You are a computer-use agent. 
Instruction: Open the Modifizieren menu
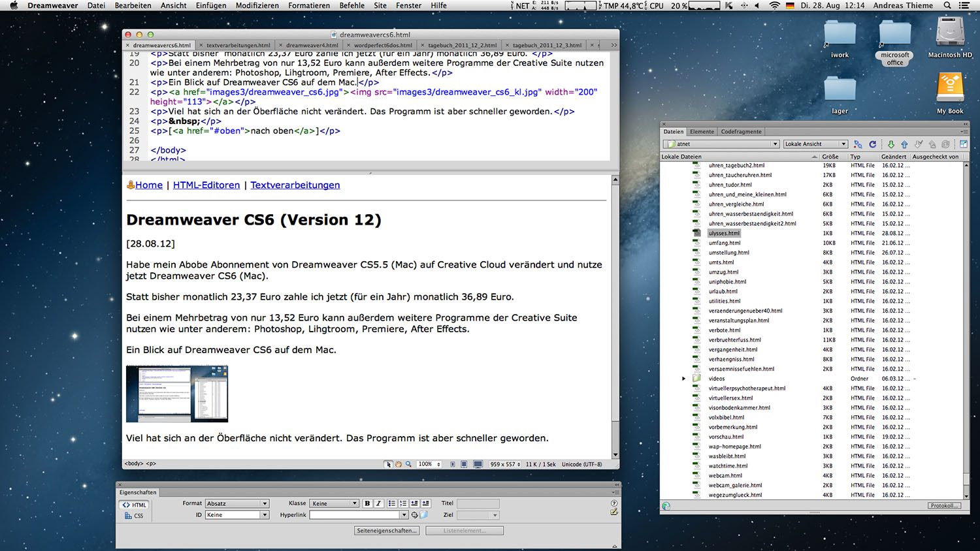pyautogui.click(x=257, y=5)
